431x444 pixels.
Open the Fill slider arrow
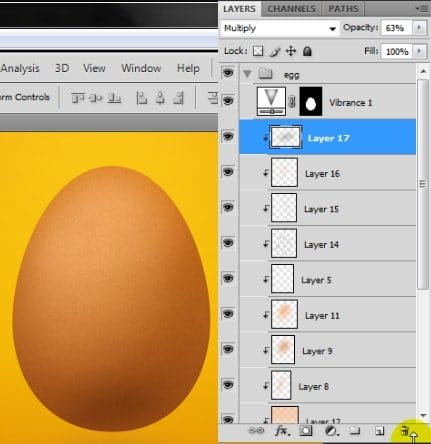[x=419, y=51]
